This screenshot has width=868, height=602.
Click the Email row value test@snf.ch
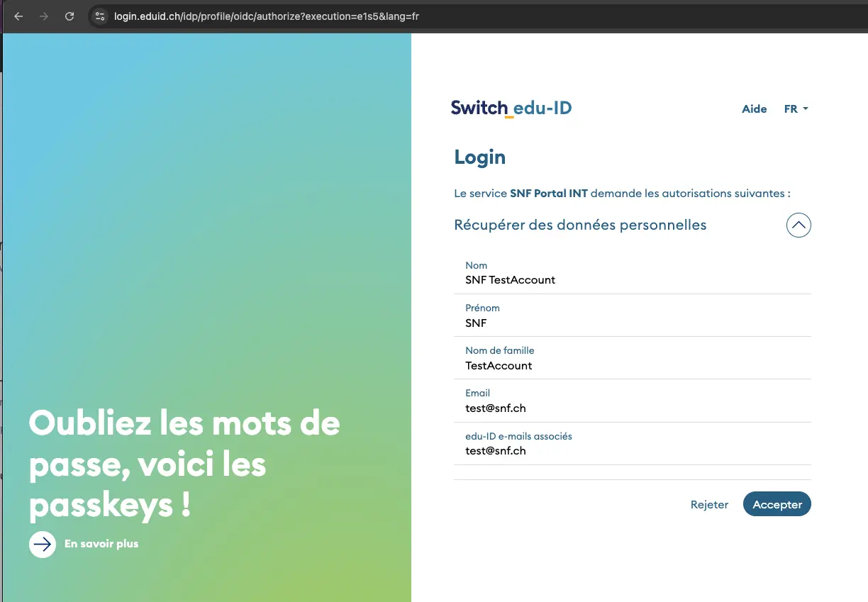point(496,408)
